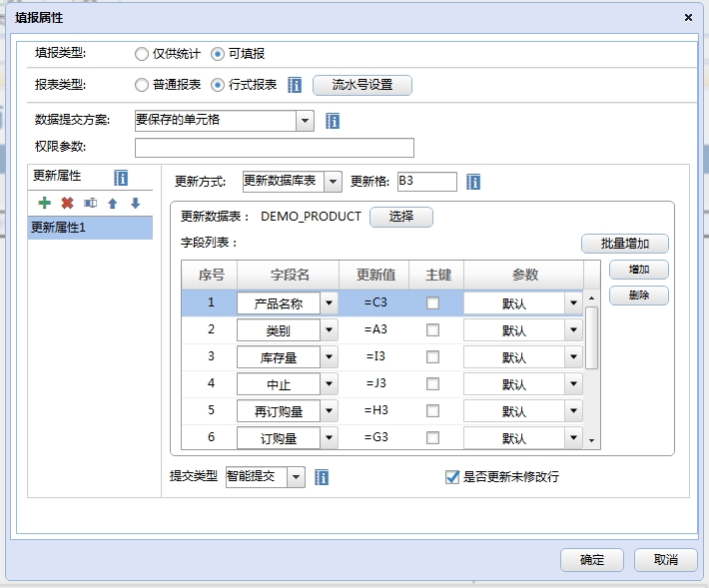
Task: Click the rename update property icon
Action: [x=91, y=203]
